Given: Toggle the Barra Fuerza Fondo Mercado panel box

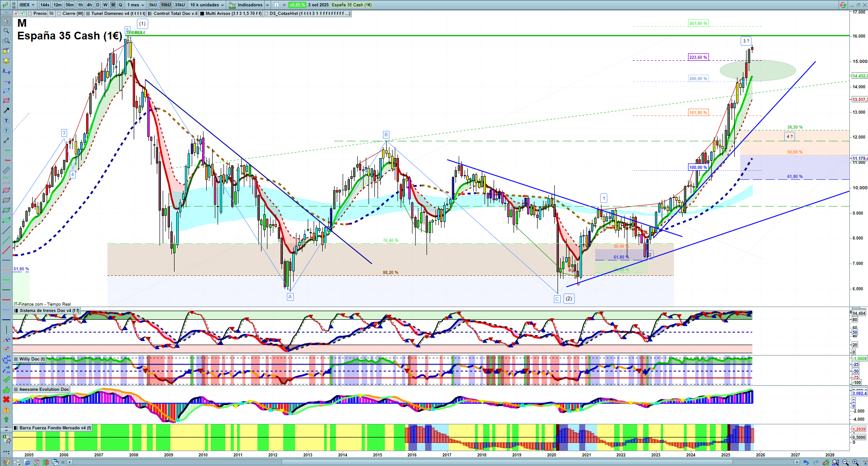Looking at the screenshot, I should coord(16,428).
